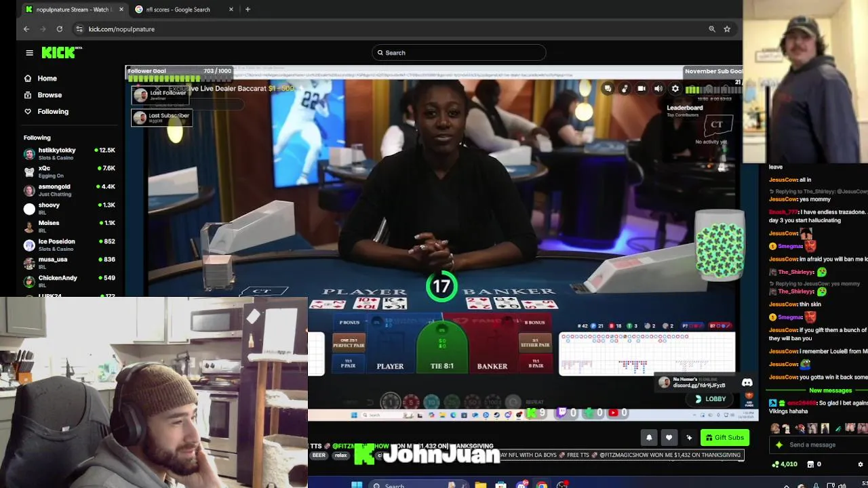Follow the channel with heart icon
Image resolution: width=868 pixels, height=488 pixels.
pos(669,438)
